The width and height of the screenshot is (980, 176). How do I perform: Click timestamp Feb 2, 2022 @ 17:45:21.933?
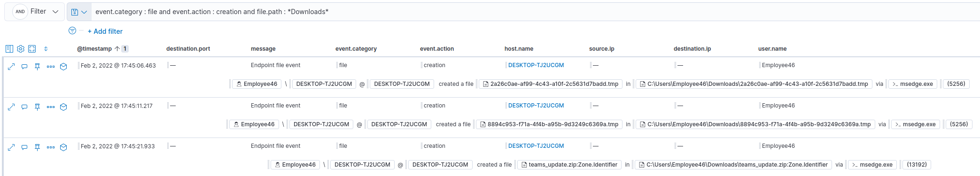pos(118,146)
